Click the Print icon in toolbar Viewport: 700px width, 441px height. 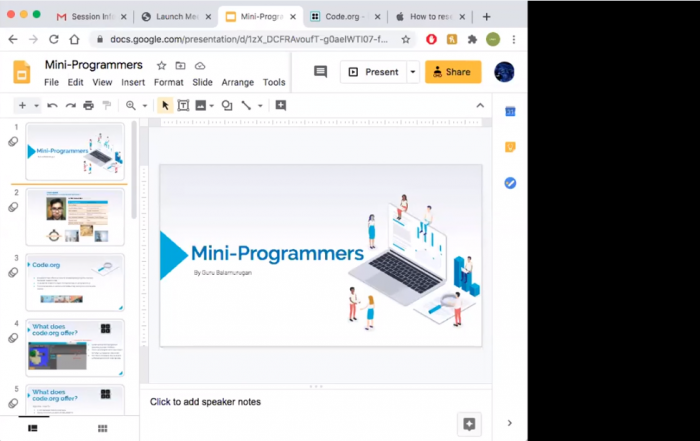[x=88, y=105]
